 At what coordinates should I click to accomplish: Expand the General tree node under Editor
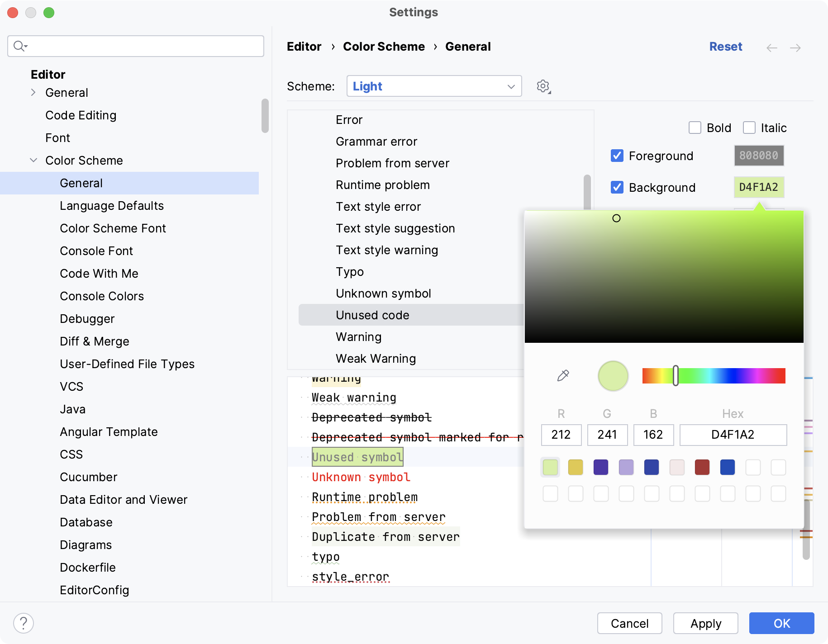(x=33, y=92)
